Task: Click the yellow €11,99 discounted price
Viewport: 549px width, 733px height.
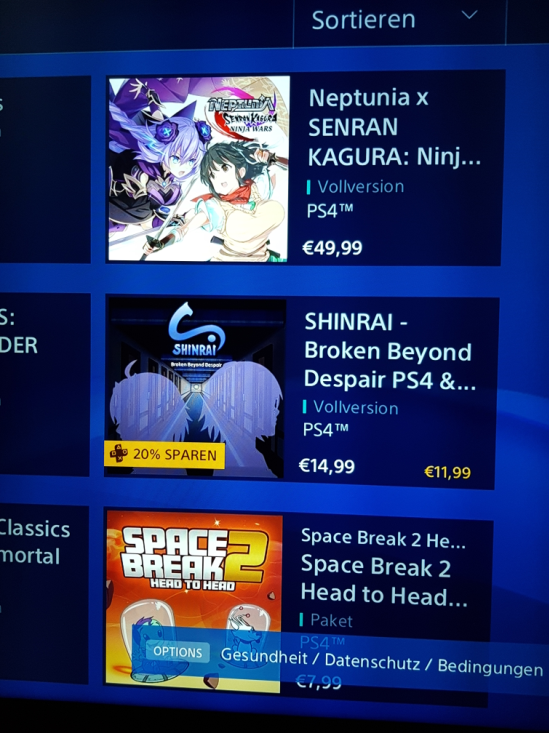Action: pos(448,472)
